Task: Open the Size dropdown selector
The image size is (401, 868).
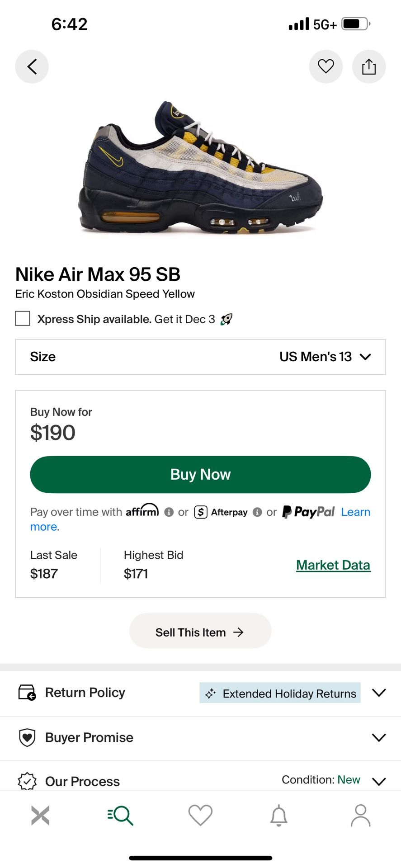Action: coord(200,357)
